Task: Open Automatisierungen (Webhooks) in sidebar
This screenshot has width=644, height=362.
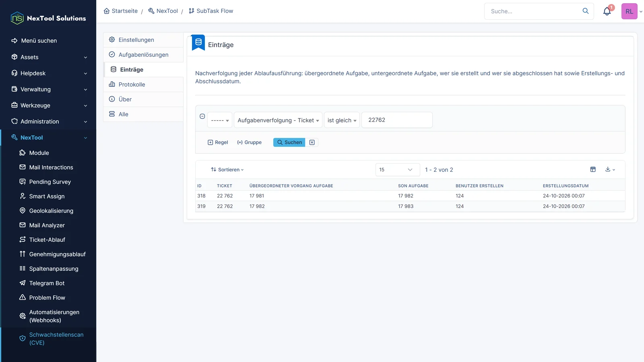Action: click(54, 316)
